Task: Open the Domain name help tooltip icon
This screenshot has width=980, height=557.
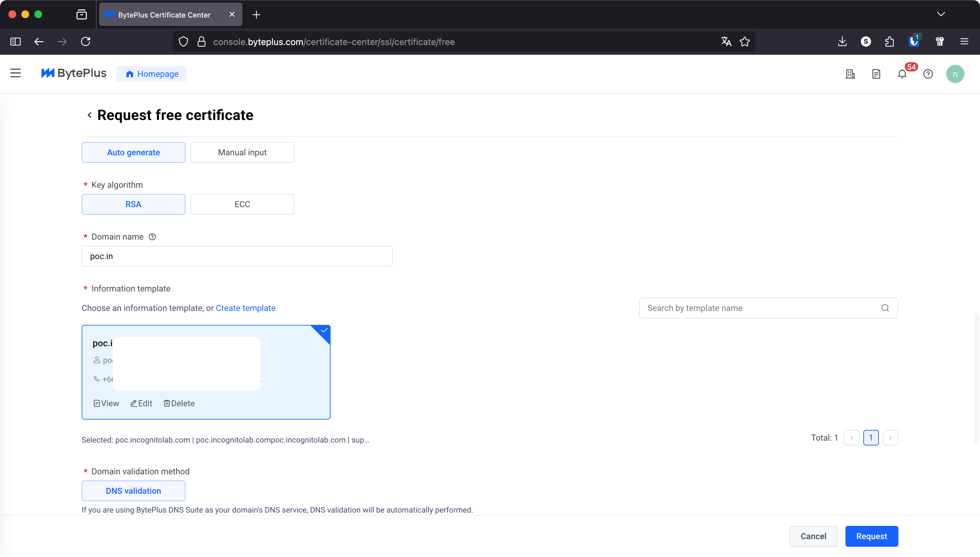Action: [152, 237]
